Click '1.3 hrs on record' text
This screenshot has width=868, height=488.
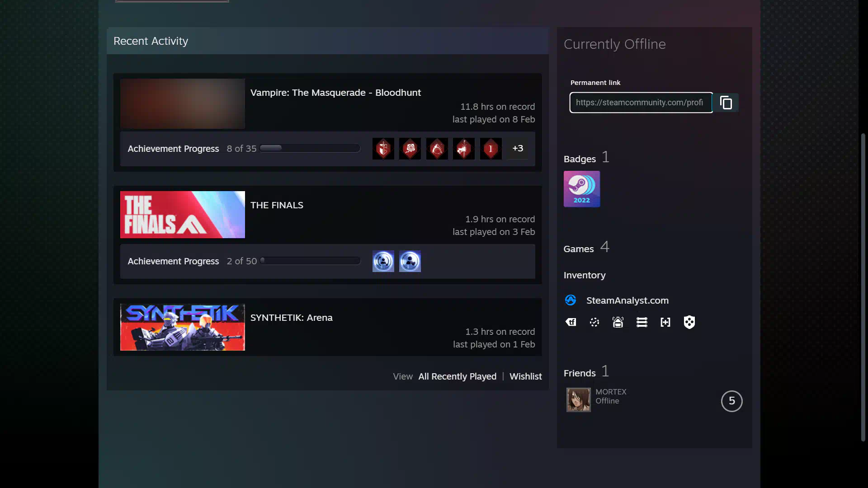point(500,332)
